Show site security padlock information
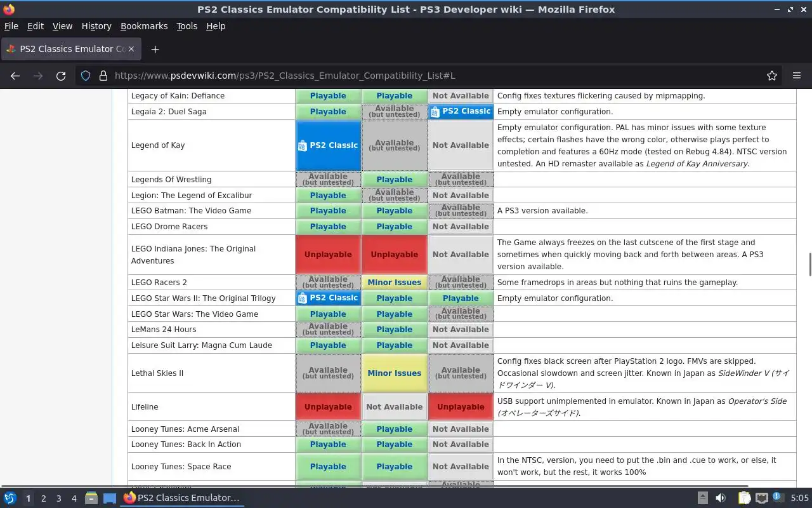 click(103, 76)
